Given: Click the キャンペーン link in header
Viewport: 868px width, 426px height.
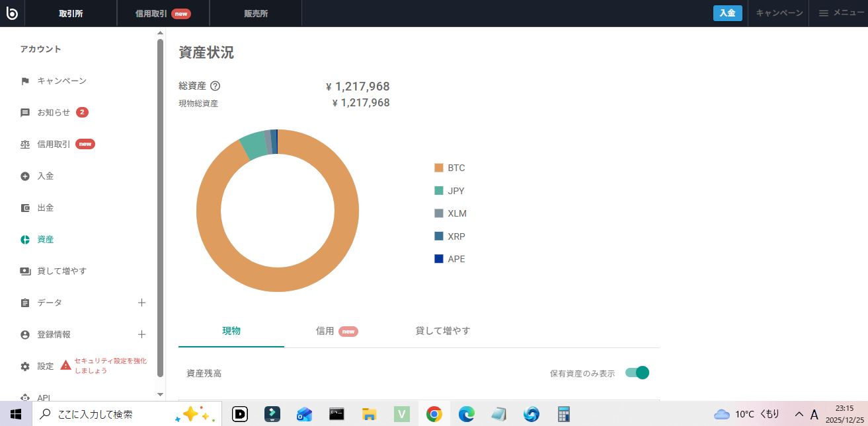Looking at the screenshot, I should click(779, 13).
